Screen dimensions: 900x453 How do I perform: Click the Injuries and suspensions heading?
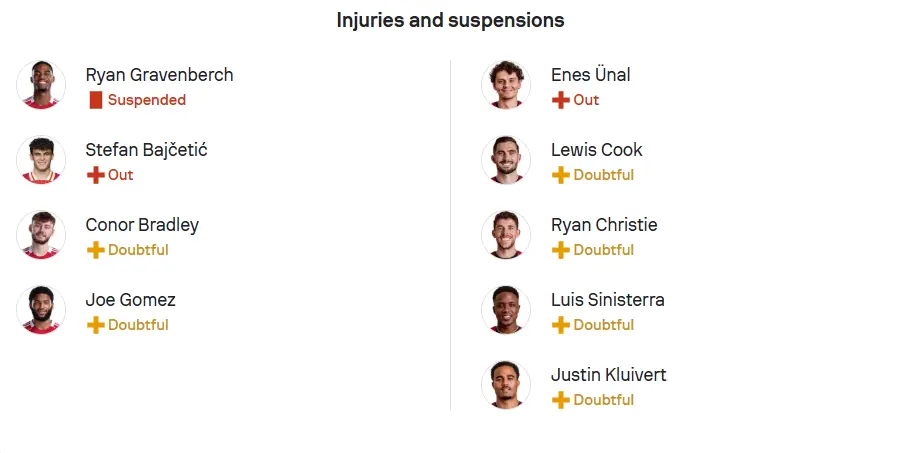pos(451,20)
